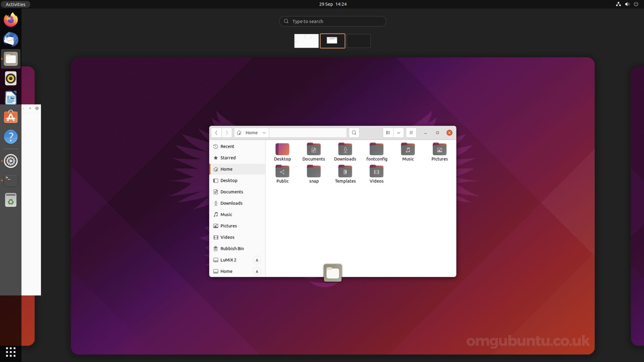The image size is (644, 362).
Task: Select the Starred sidebar item
Action: [228, 158]
